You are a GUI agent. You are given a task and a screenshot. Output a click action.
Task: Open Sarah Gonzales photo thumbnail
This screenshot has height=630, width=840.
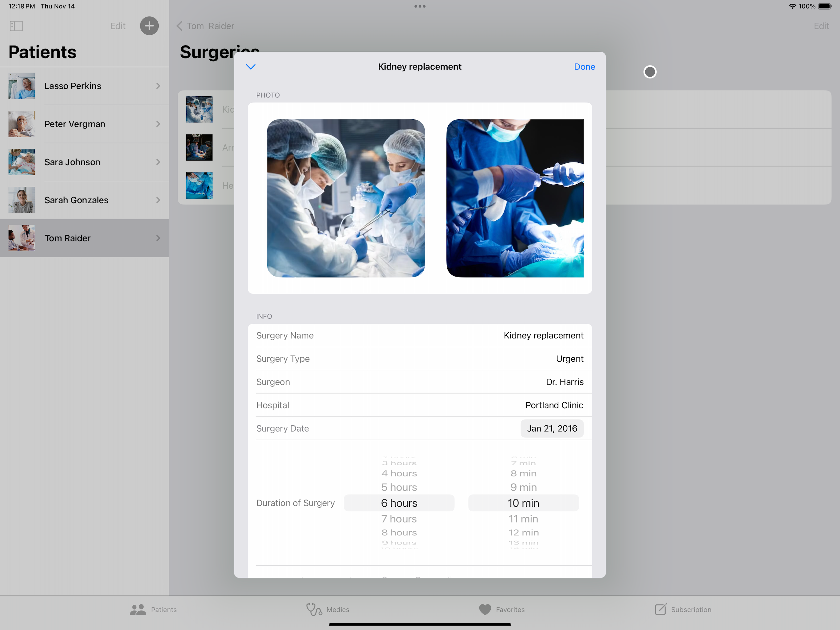(x=22, y=200)
